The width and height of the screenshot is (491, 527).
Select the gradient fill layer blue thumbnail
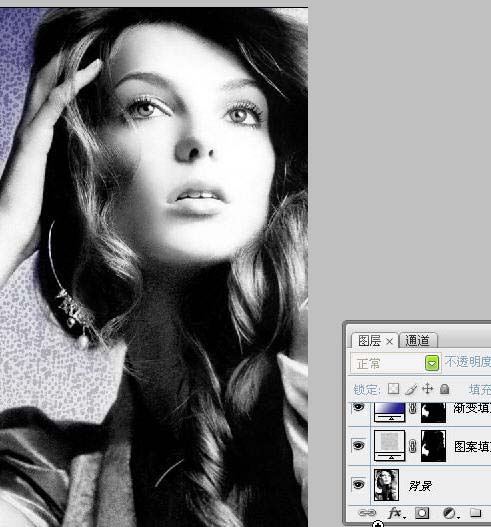(390, 412)
